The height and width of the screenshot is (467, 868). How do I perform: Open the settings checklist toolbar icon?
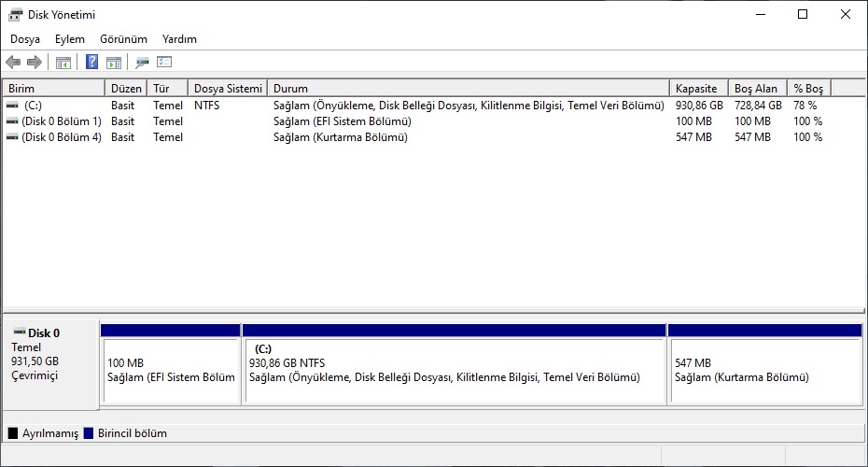[x=164, y=62]
